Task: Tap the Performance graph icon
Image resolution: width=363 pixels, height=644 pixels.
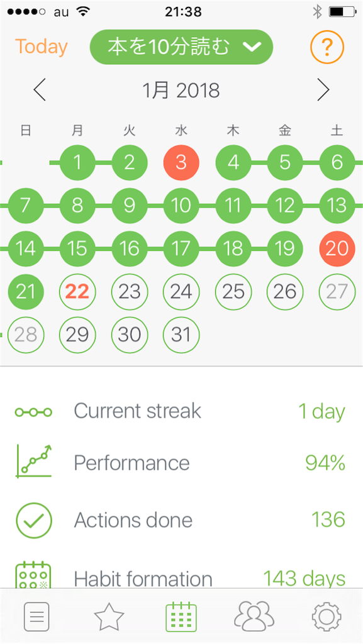Action: coord(34,461)
